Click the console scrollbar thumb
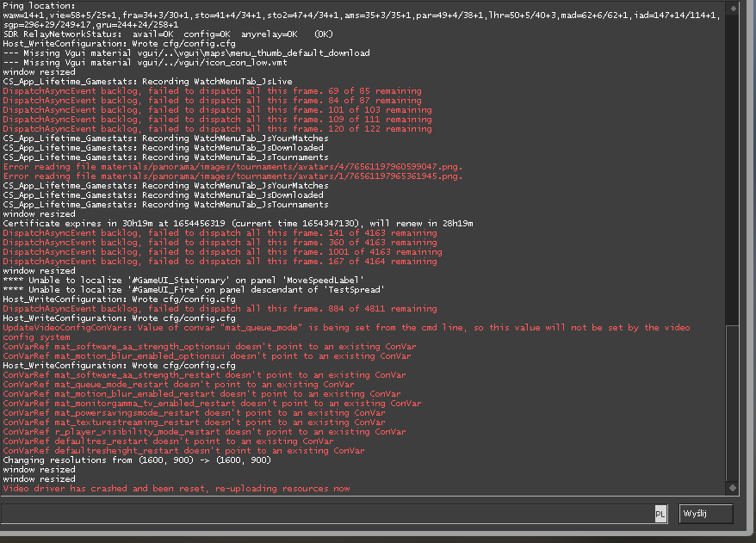The width and height of the screenshot is (756, 543). (733, 403)
